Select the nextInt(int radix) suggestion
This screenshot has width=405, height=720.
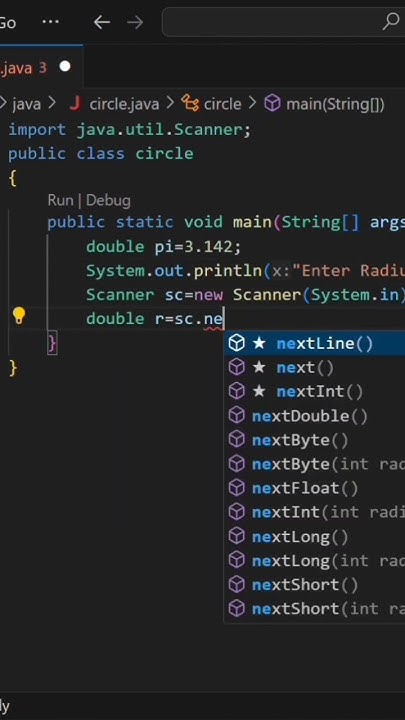coord(315,512)
